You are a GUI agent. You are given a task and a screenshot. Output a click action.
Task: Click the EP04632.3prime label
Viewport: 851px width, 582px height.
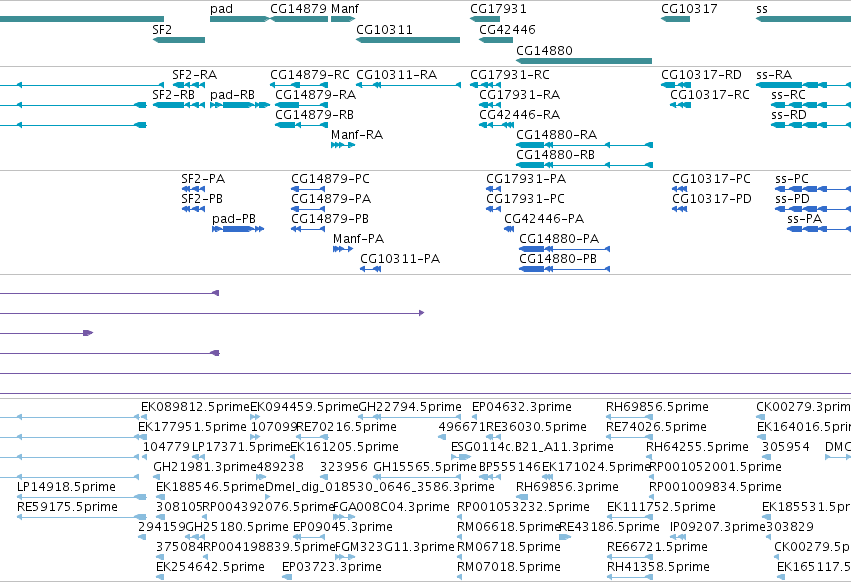point(522,407)
